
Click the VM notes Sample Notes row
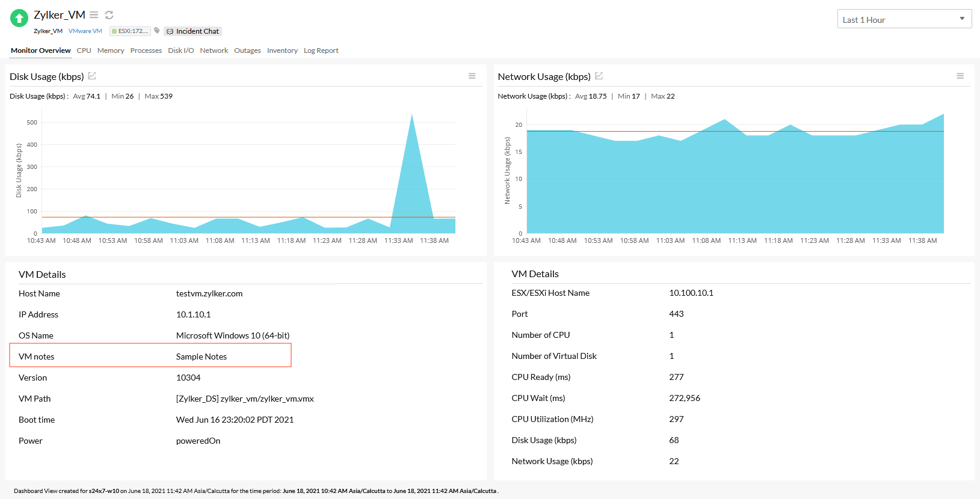(150, 355)
